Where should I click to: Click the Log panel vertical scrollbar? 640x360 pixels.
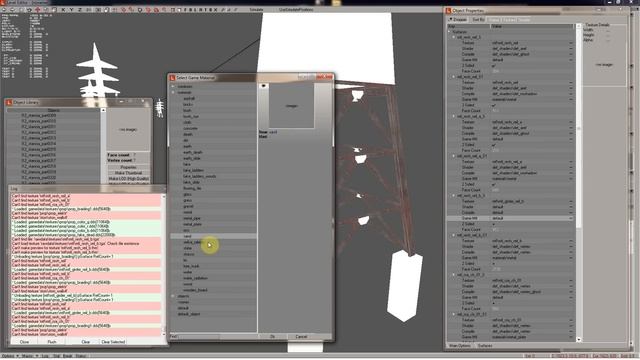tap(163, 264)
